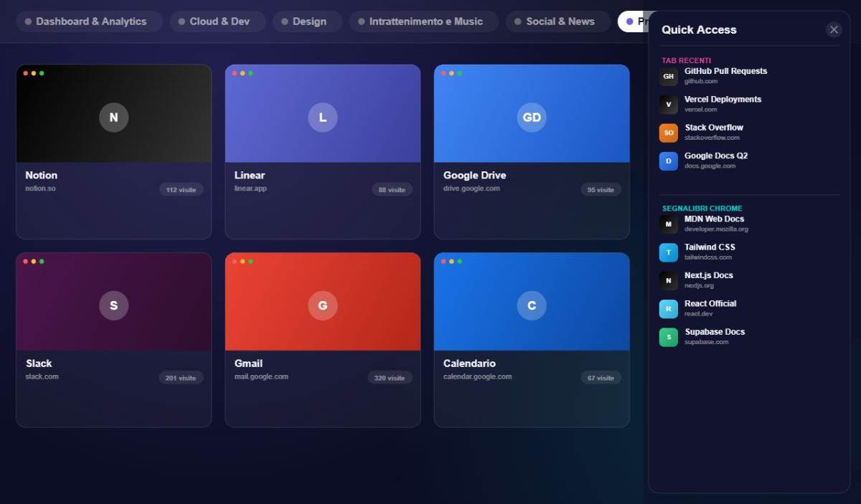
Task: Click the Slack card title
Action: click(39, 363)
